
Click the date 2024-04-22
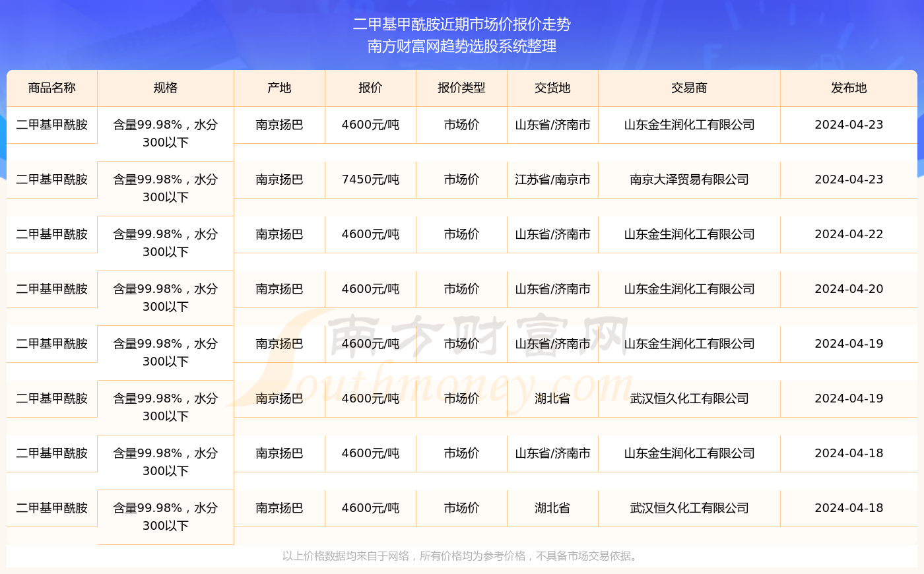(x=849, y=234)
